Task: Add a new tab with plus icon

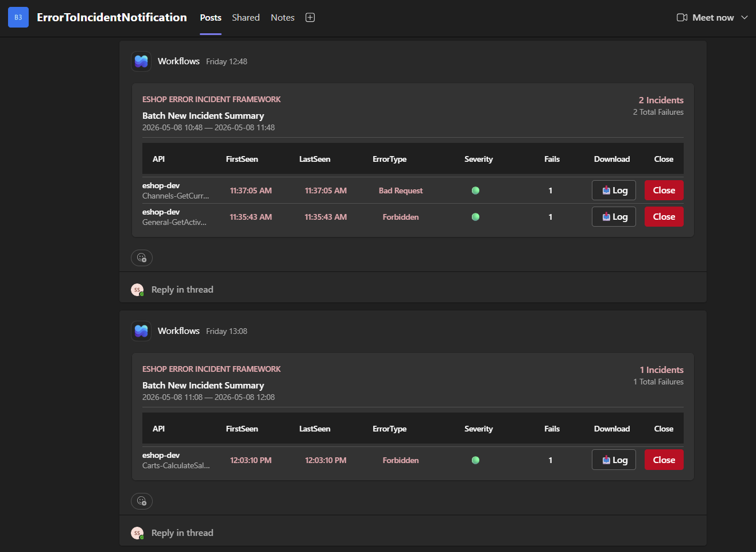Action: 310,17
